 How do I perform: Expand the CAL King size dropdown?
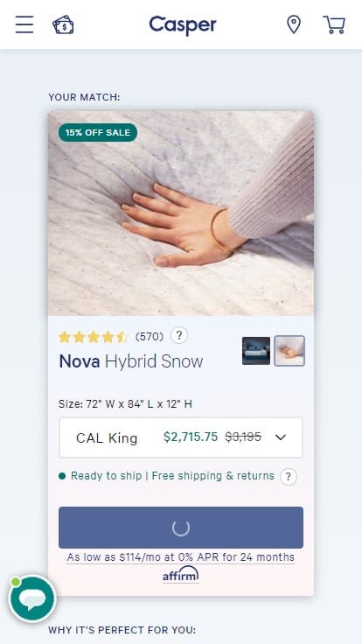(181, 437)
